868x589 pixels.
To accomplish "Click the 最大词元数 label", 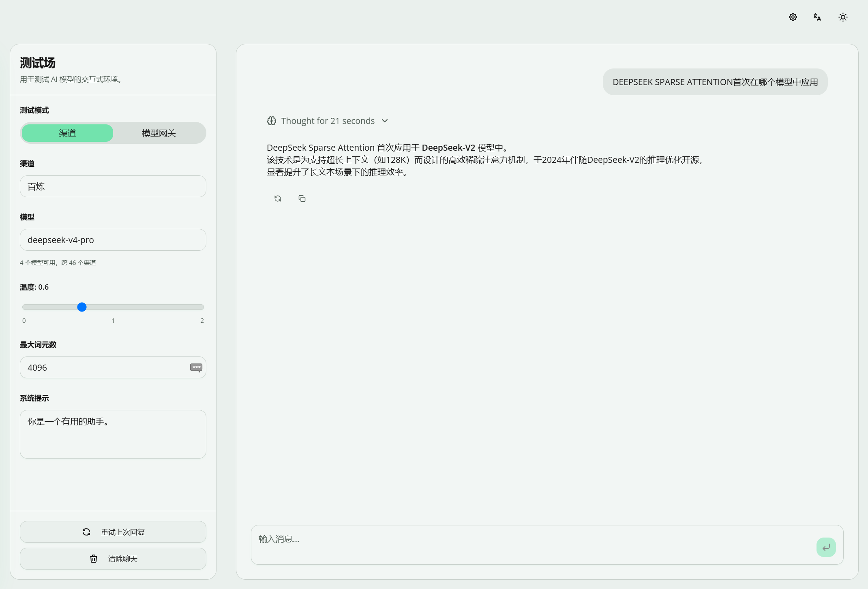I will click(x=38, y=345).
